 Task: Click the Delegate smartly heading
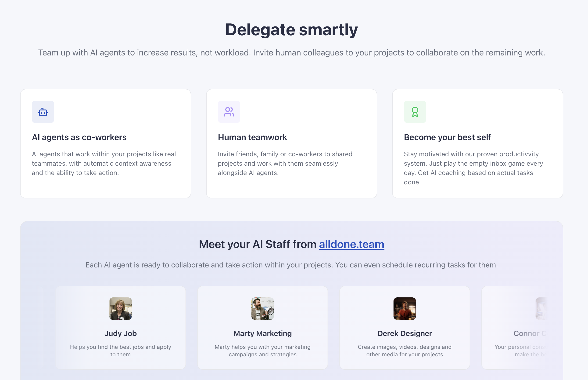[x=291, y=30]
